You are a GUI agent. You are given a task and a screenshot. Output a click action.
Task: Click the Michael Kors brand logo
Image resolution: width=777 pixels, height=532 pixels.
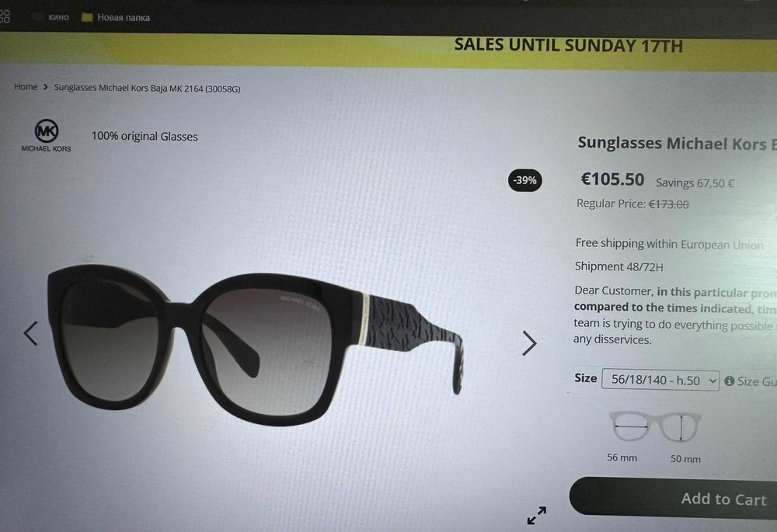coord(46,135)
